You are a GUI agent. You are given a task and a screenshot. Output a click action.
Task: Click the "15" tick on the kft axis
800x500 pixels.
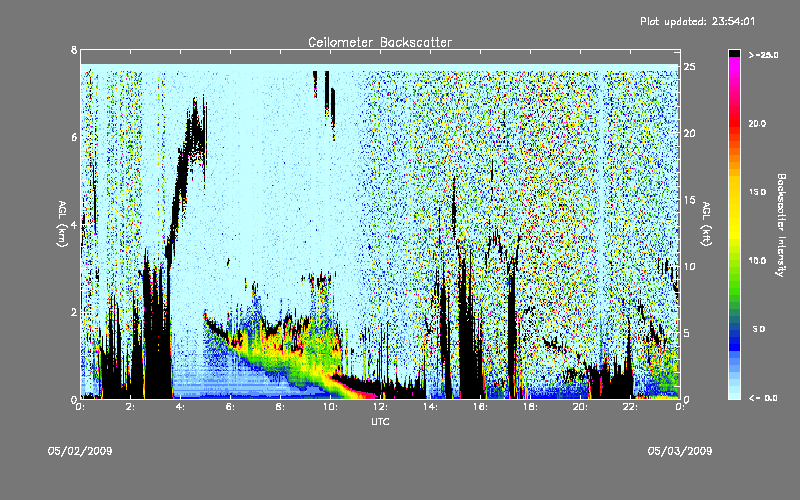690,200
